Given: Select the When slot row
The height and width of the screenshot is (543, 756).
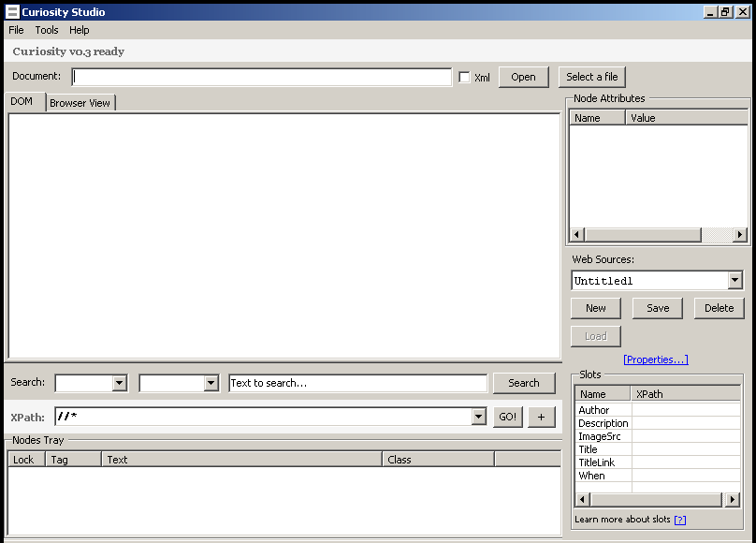Looking at the screenshot, I should click(658, 476).
